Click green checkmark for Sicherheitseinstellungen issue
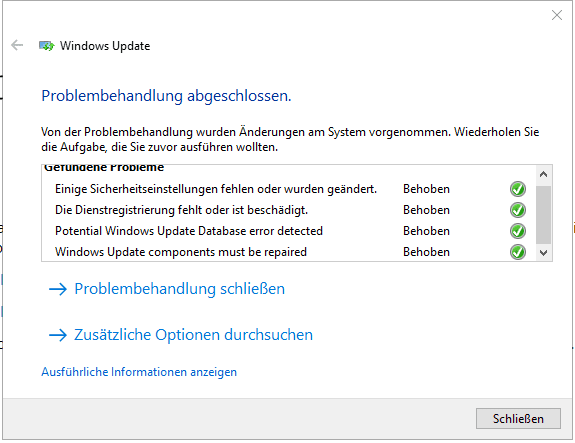 tap(518, 189)
